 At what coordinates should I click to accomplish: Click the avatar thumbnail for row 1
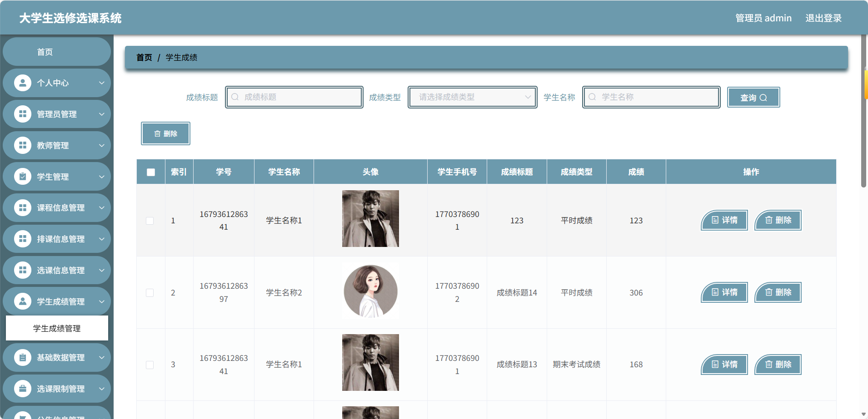click(x=370, y=218)
